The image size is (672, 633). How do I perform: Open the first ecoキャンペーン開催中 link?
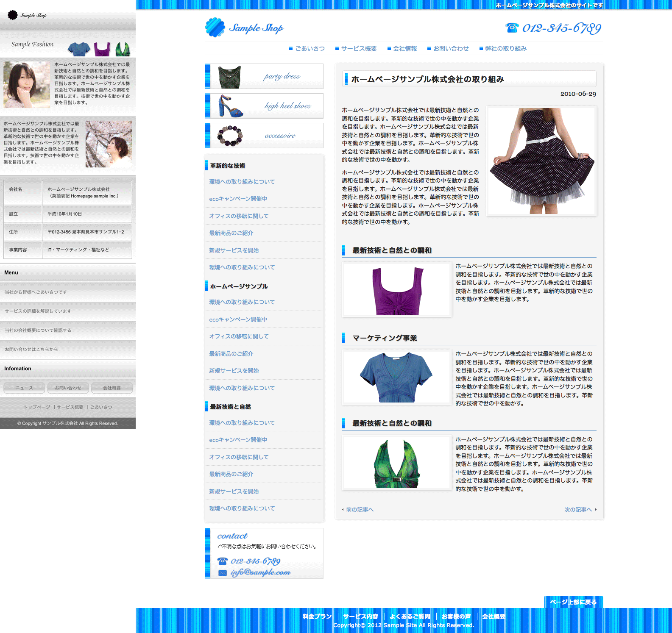238,199
